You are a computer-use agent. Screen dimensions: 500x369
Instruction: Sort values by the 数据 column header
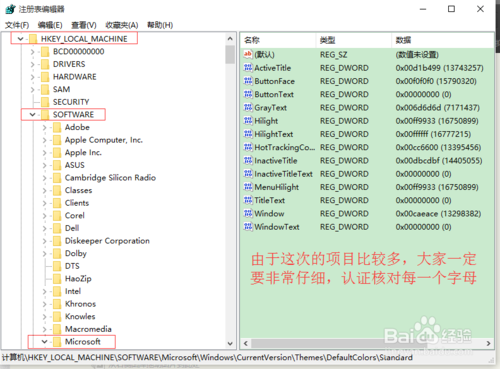point(443,40)
